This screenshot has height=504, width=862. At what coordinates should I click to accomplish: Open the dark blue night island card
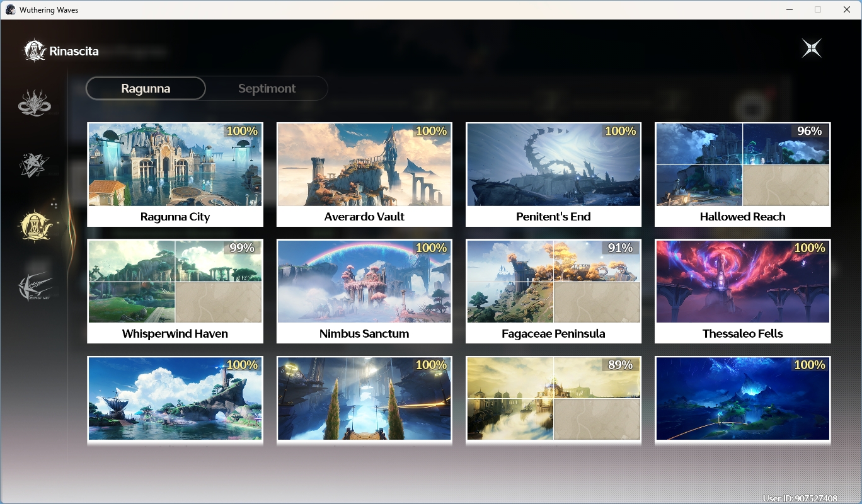[x=743, y=399]
